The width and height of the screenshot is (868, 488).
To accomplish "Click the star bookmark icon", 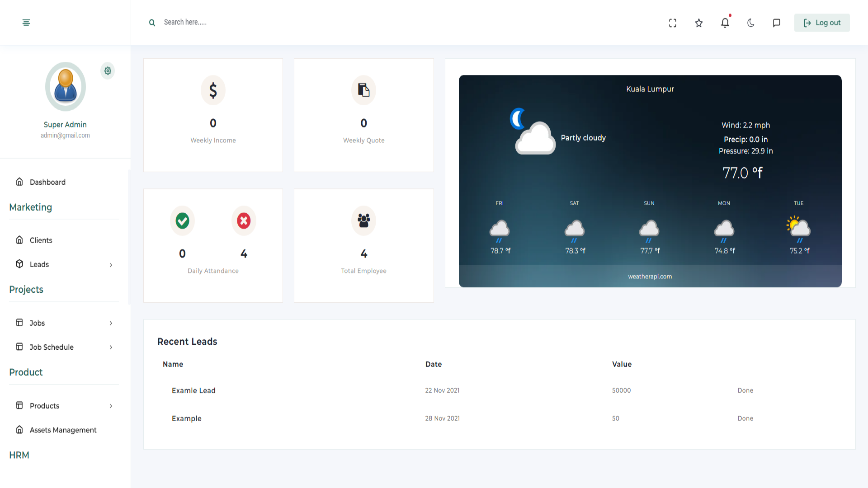I will coord(699,23).
